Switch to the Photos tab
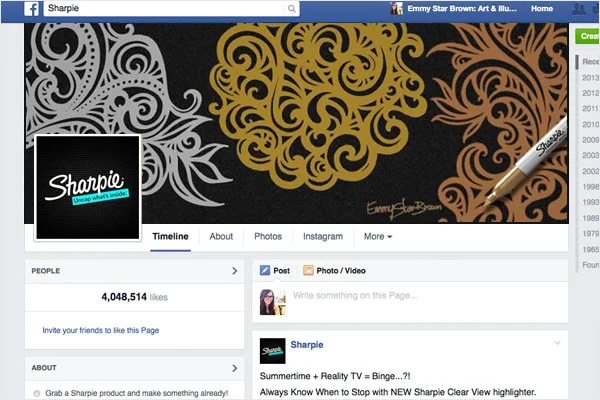Viewport: 600px width, 400px height. (x=268, y=237)
